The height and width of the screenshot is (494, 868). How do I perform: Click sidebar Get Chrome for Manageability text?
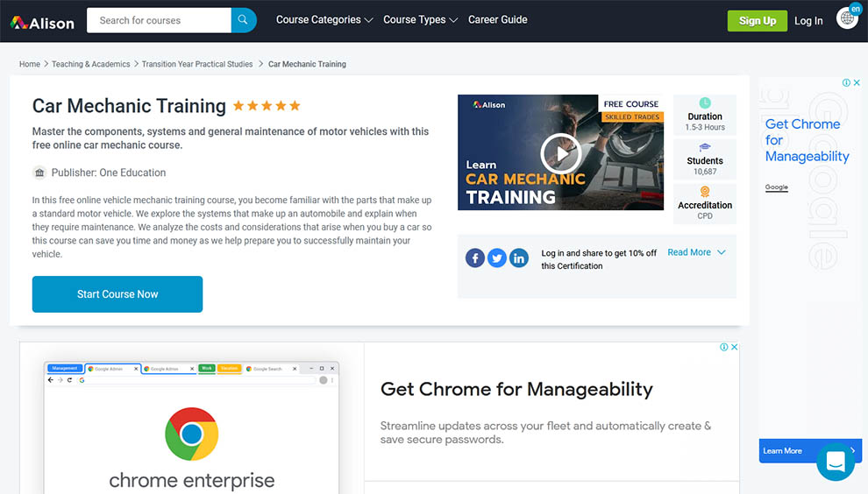[x=807, y=140]
